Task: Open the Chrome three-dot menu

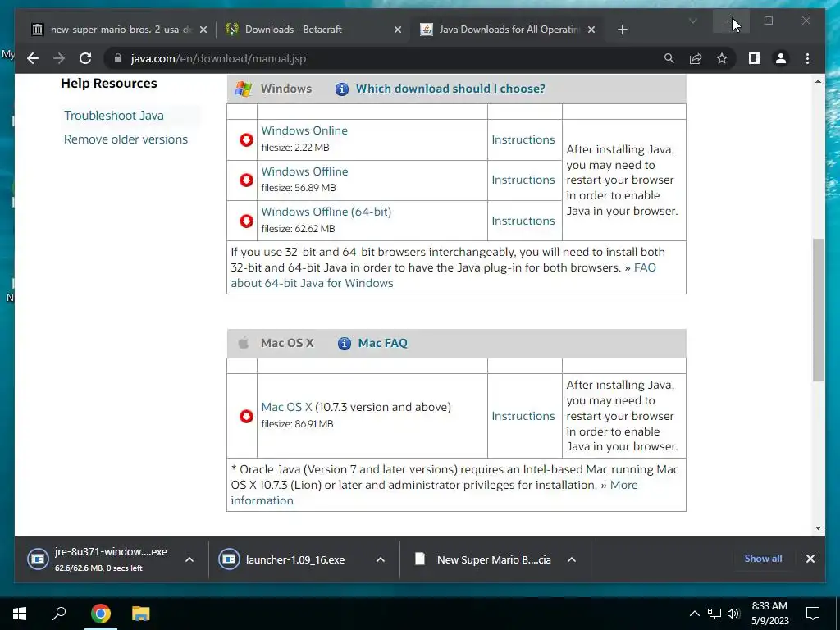Action: [807, 58]
